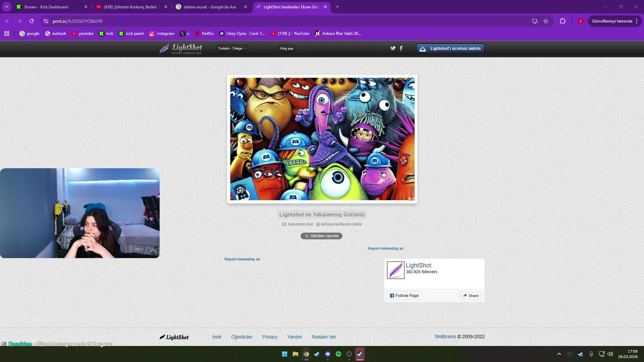Open the (159) YouTube bookmark
The image size is (644, 362).
coord(290,33)
